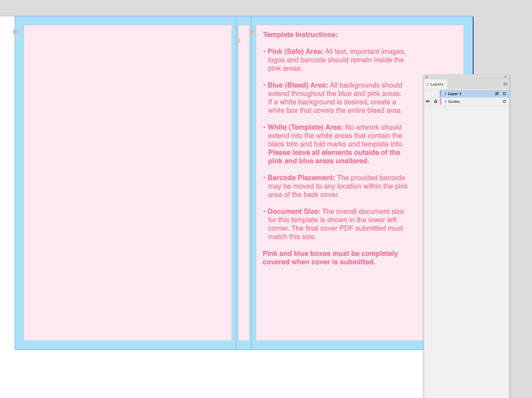Open the Layers panel hamburger menu
The width and height of the screenshot is (532, 398).
[505, 84]
